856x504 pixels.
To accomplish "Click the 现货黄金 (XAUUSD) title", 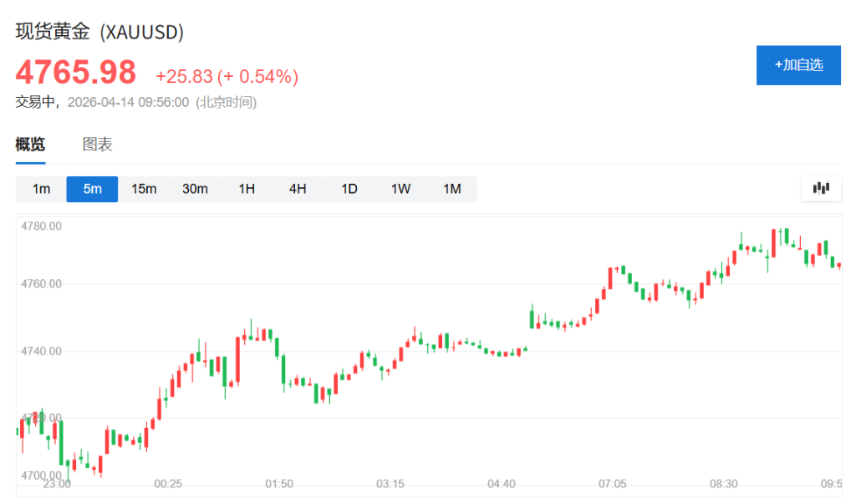I will [99, 32].
